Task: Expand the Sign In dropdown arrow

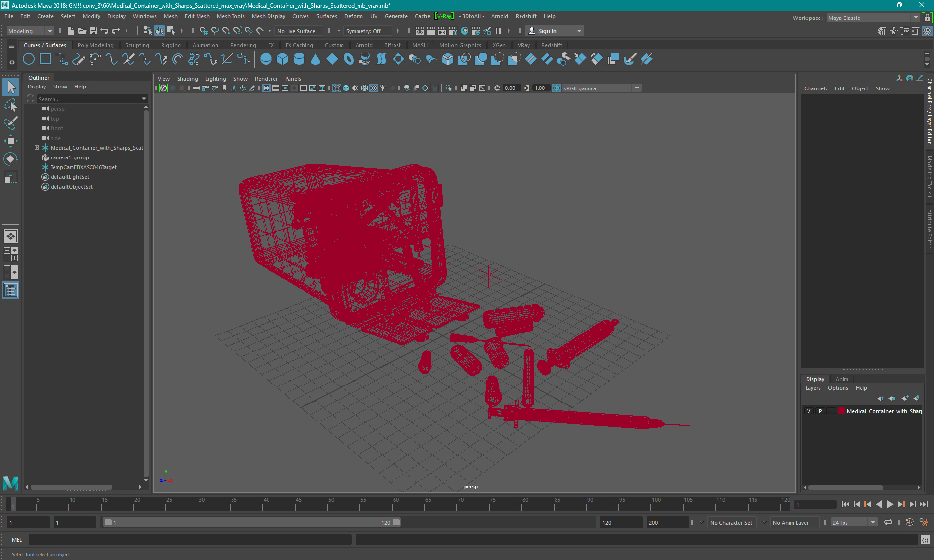Action: pyautogui.click(x=579, y=31)
